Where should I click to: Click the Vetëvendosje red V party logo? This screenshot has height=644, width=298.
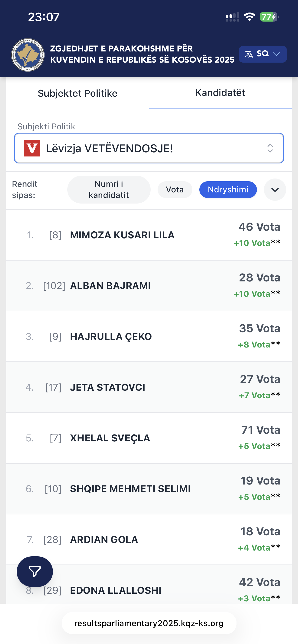pos(32,148)
